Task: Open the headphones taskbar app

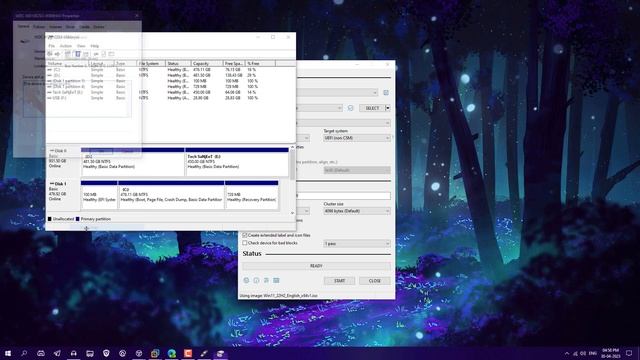Action: [x=73, y=353]
